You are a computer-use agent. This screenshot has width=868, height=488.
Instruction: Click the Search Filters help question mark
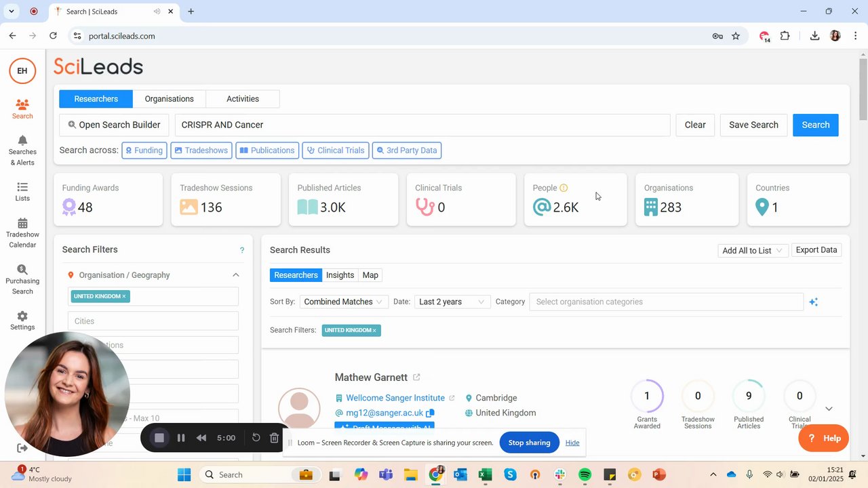pos(242,250)
